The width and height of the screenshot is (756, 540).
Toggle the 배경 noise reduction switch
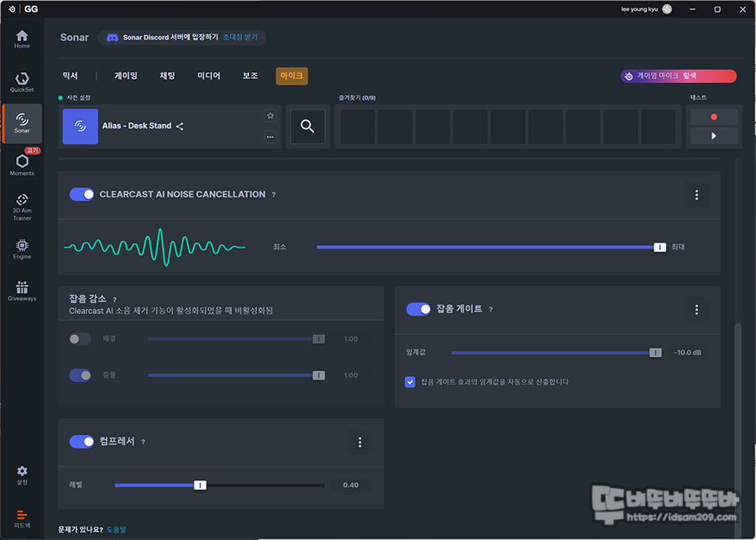pos(80,339)
